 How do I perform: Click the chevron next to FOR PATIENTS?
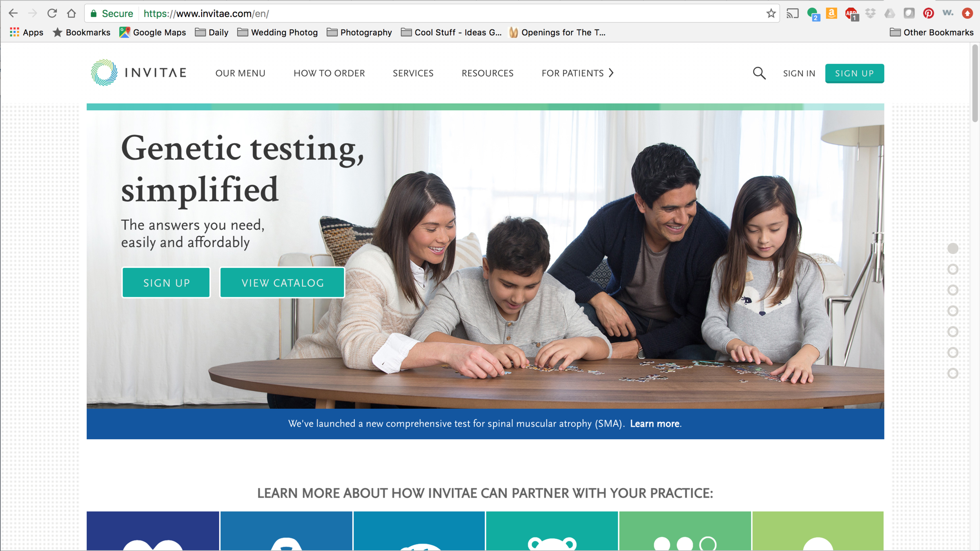coord(611,73)
